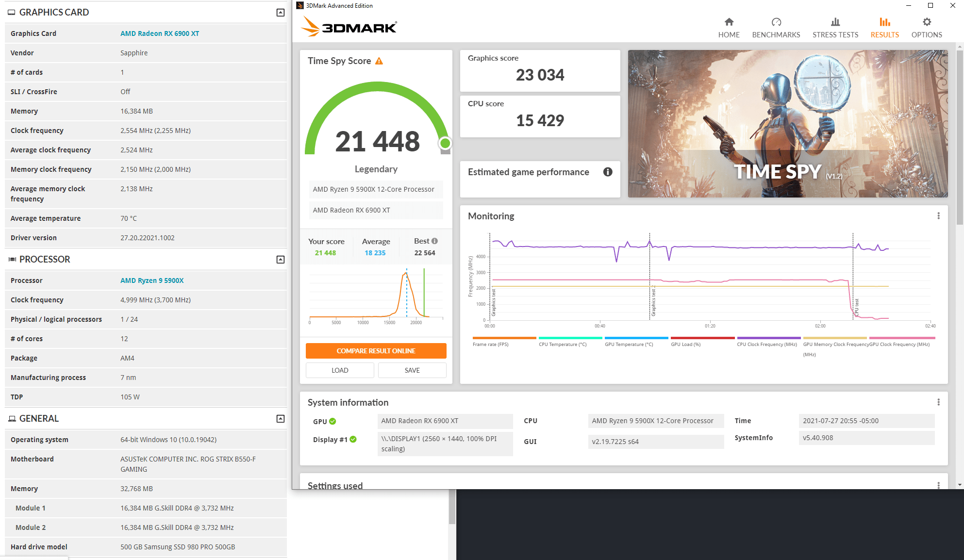Open the Monitoring panel kebab menu

pyautogui.click(x=939, y=215)
